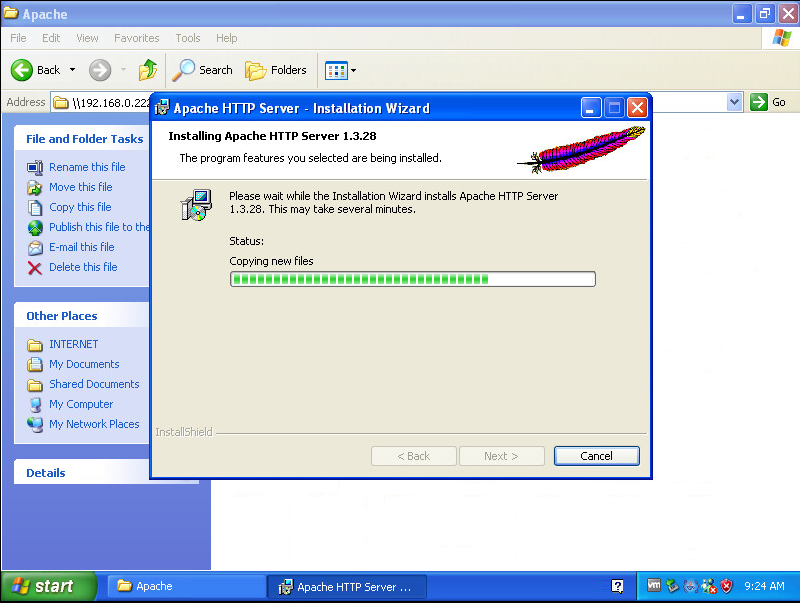Switch to Apache folder taskbar button

[187, 586]
